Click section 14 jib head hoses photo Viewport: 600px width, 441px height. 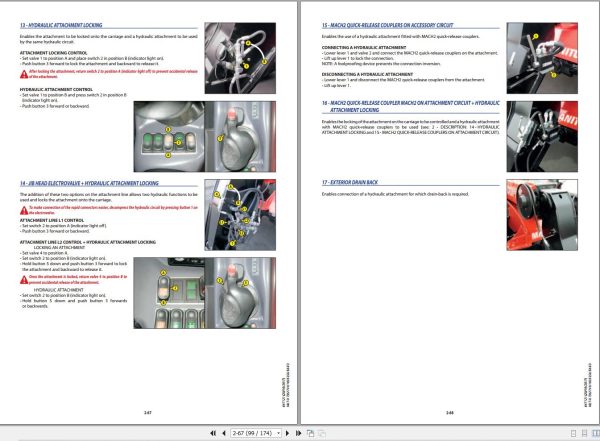[240, 215]
